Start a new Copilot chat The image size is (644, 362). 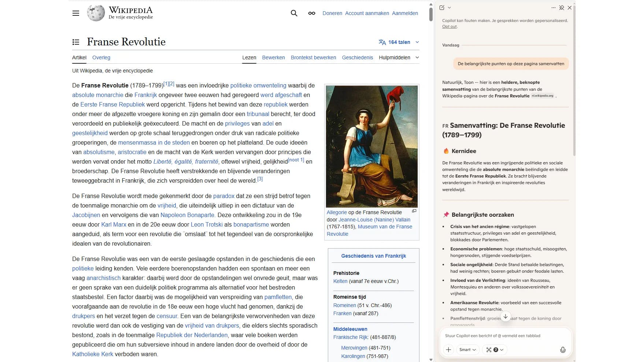pyautogui.click(x=442, y=8)
